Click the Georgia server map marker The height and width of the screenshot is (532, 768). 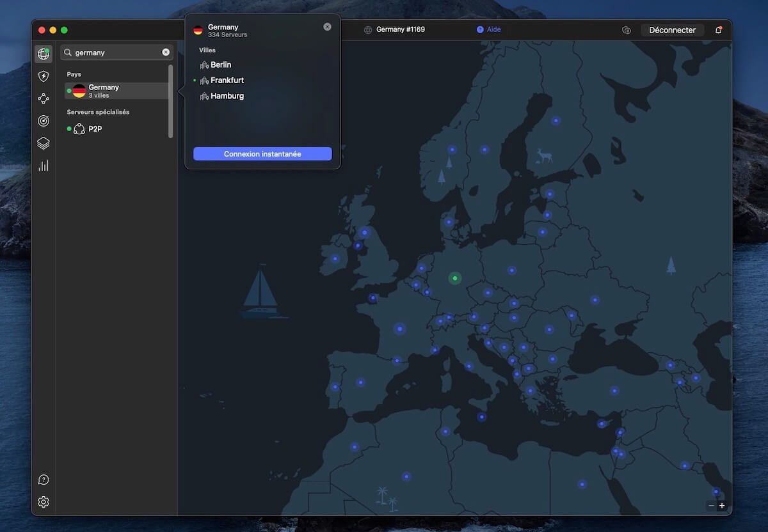tap(670, 365)
